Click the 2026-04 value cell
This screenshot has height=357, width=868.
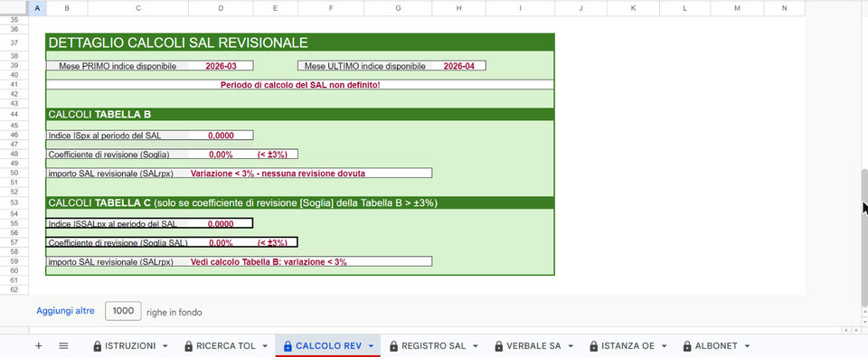point(459,66)
